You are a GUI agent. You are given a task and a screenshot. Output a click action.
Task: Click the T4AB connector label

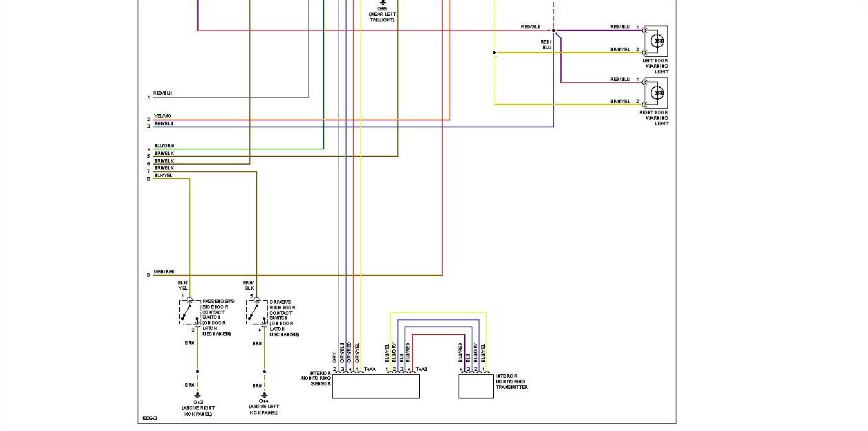421,369
